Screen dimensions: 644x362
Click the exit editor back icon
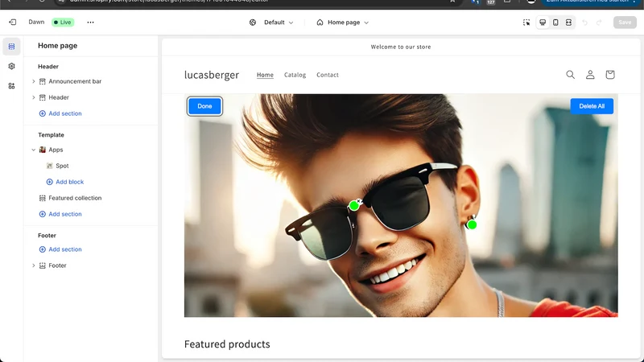[x=13, y=23]
